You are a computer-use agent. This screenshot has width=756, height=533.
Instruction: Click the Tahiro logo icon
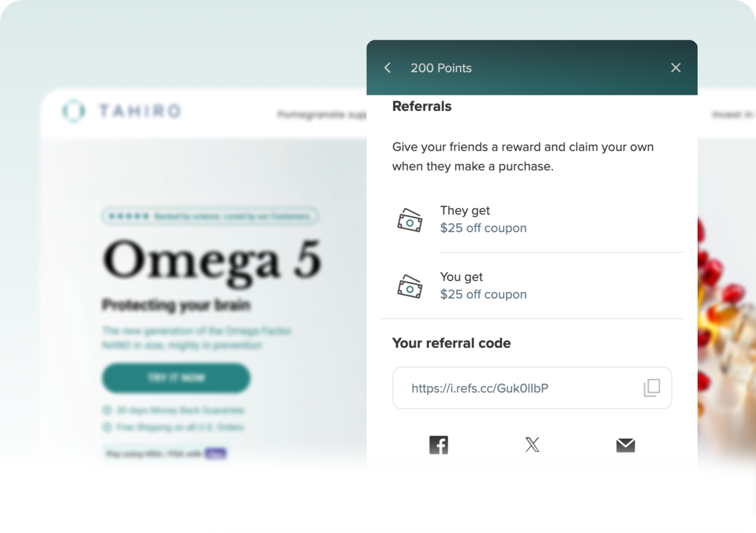click(74, 111)
